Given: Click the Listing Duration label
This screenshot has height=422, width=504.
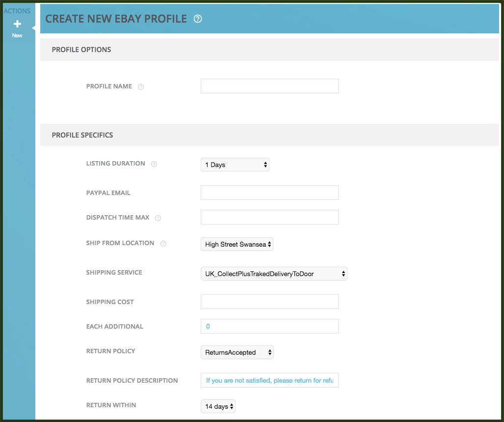Looking at the screenshot, I should 116,164.
